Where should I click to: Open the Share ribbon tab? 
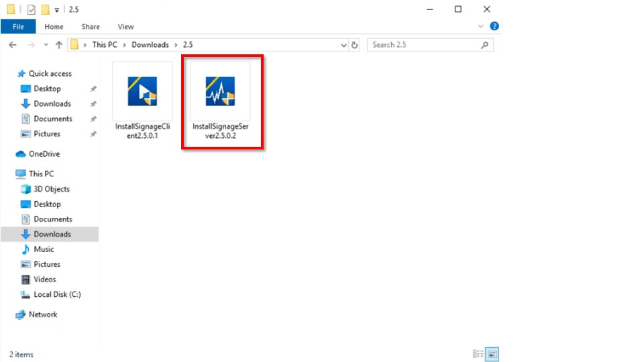91,27
